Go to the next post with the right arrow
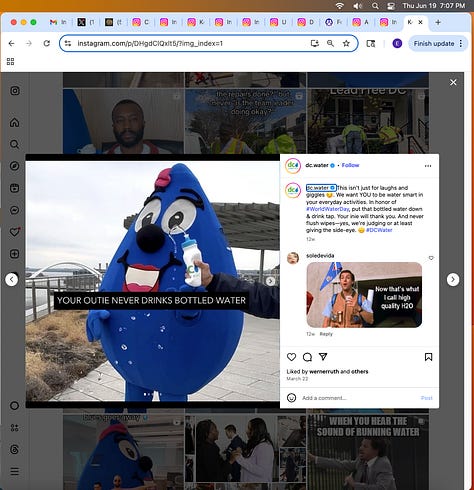474x490 pixels. pos(453,279)
